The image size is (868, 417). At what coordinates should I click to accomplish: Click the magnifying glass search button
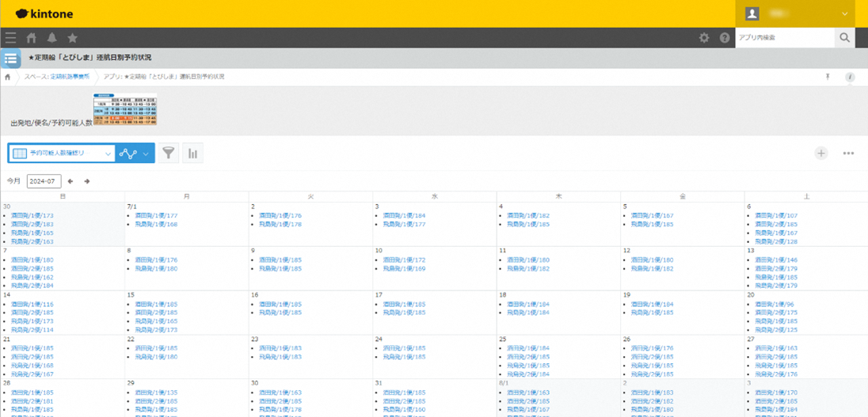tap(845, 38)
